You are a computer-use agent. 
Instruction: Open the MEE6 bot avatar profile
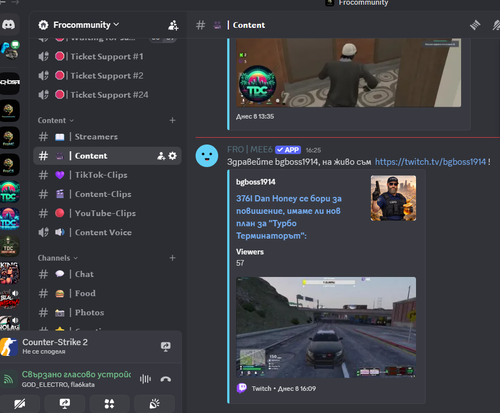[x=207, y=156]
